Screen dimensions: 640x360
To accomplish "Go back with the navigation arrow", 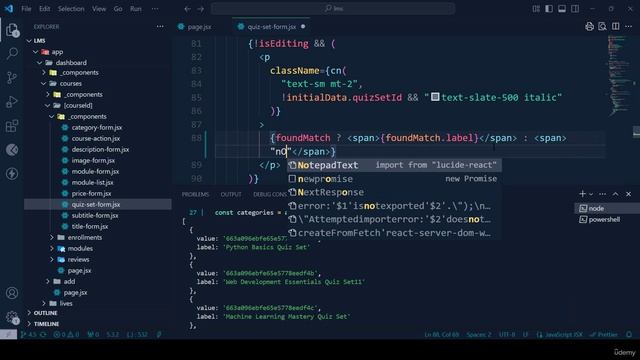I will pyautogui.click(x=187, y=9).
